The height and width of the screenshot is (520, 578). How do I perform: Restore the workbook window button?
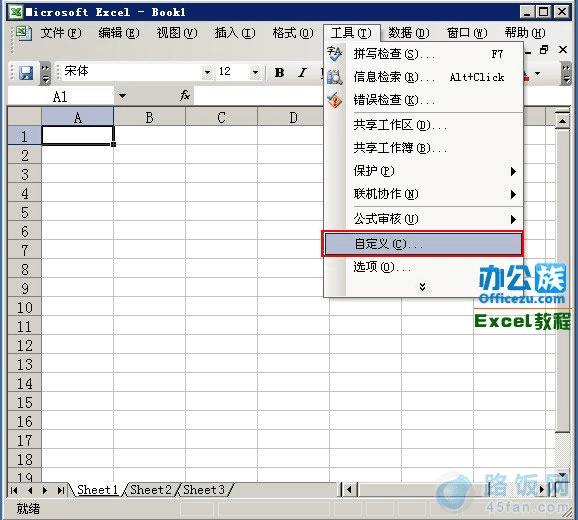point(544,50)
